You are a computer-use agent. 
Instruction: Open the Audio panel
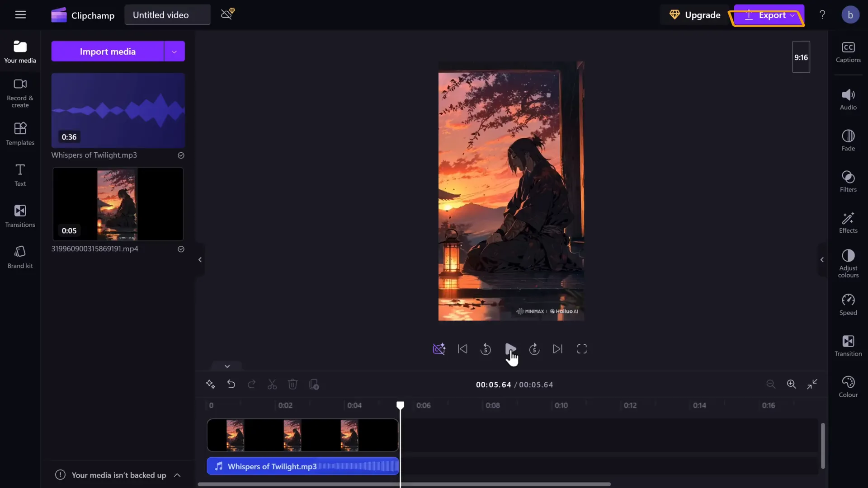(848, 99)
